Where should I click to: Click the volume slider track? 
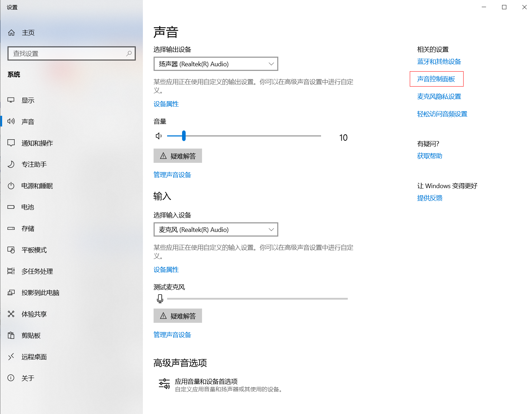(x=249, y=136)
